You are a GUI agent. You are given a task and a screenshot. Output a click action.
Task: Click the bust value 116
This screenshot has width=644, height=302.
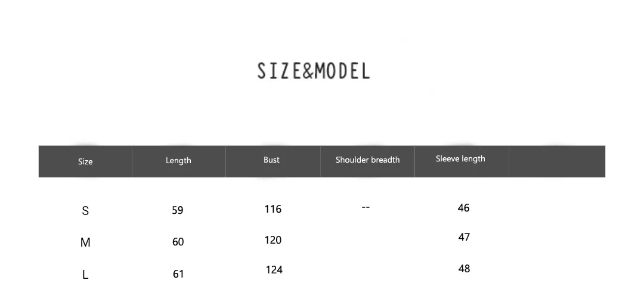coord(273,209)
